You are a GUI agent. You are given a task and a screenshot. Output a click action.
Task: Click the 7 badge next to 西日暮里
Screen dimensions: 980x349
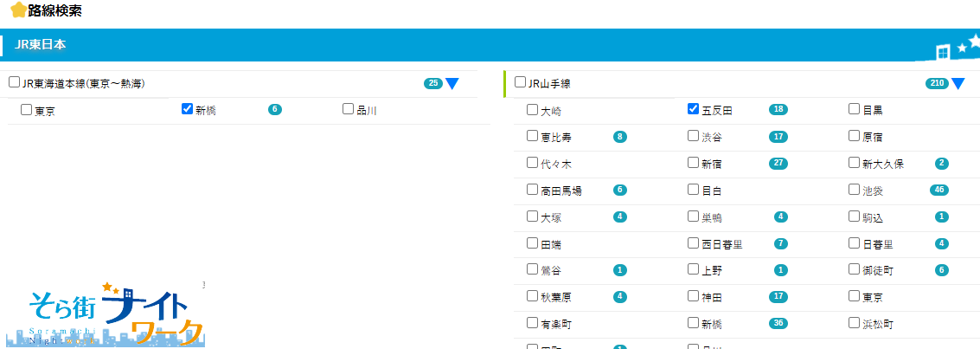[780, 243]
